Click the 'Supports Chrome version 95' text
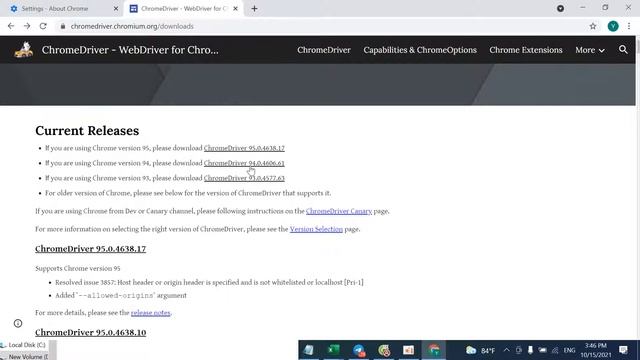Image resolution: width=640 pixels, height=360 pixels. [78, 269]
